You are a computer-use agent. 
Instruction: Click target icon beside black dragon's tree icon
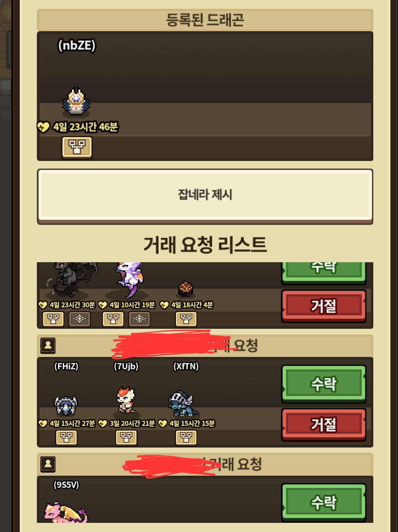pos(79,319)
